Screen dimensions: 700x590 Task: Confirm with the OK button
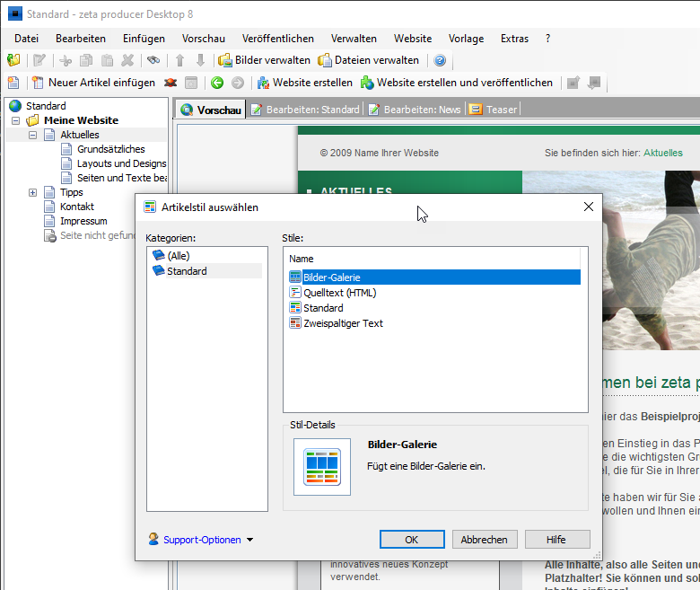coord(412,540)
